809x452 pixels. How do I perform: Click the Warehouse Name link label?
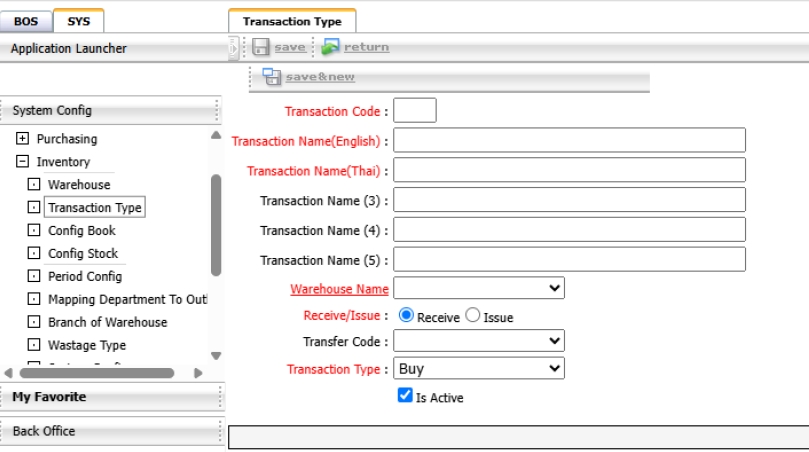coord(339,290)
